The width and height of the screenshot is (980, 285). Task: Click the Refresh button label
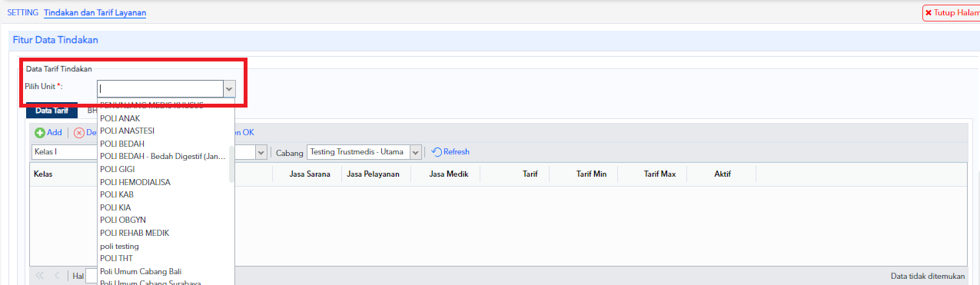(457, 152)
